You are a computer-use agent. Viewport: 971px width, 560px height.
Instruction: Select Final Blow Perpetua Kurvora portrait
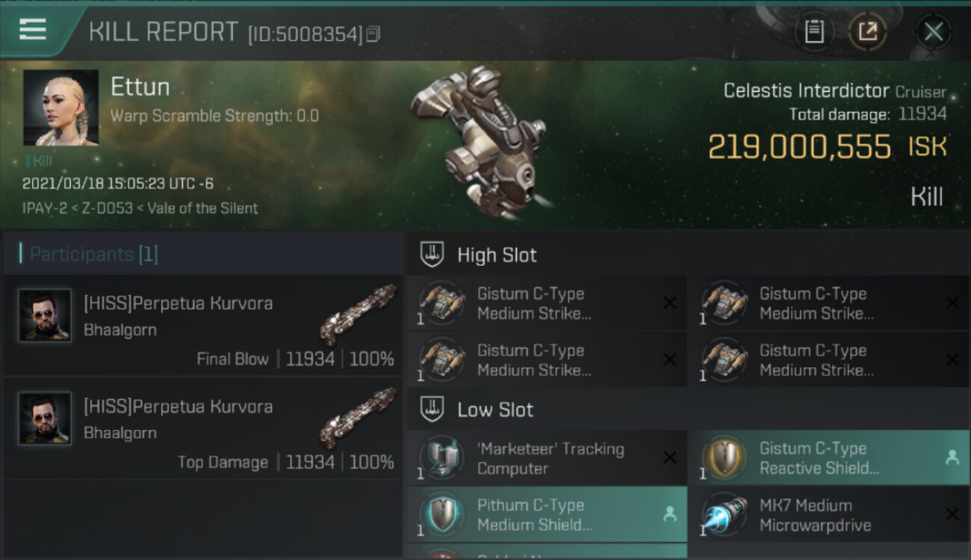click(45, 316)
